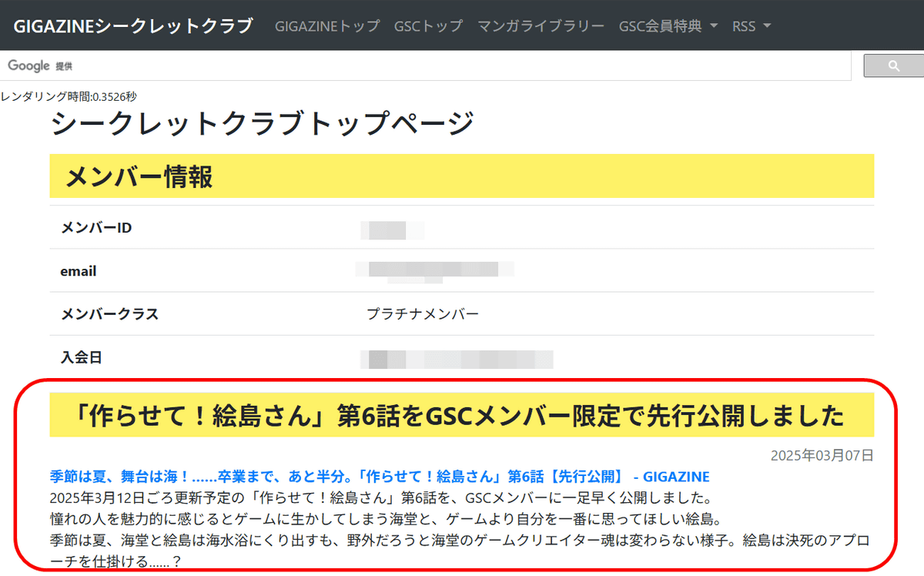The image size is (924, 576).
Task: Select the email row label
Action: pyautogui.click(x=78, y=271)
